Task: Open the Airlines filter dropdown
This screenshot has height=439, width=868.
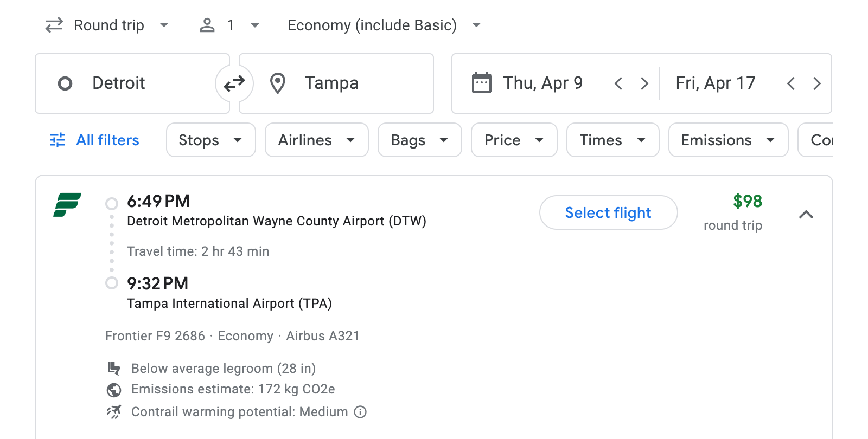Action: click(316, 140)
